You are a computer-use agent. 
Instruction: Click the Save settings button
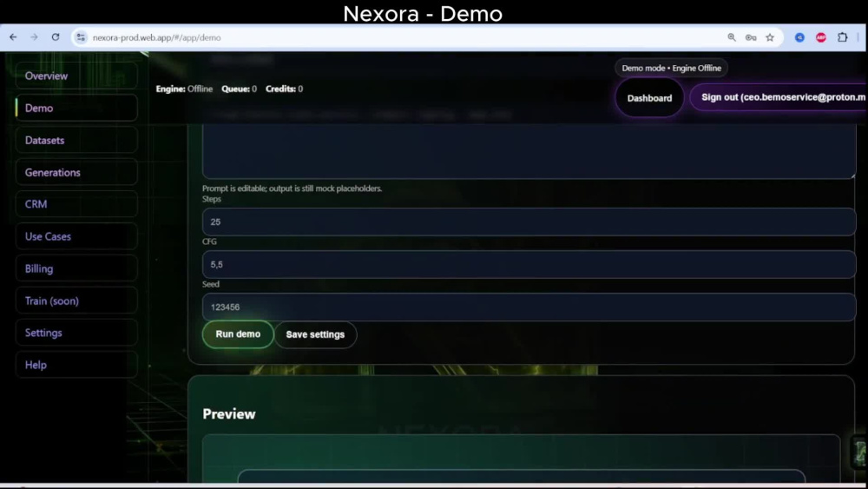316,334
